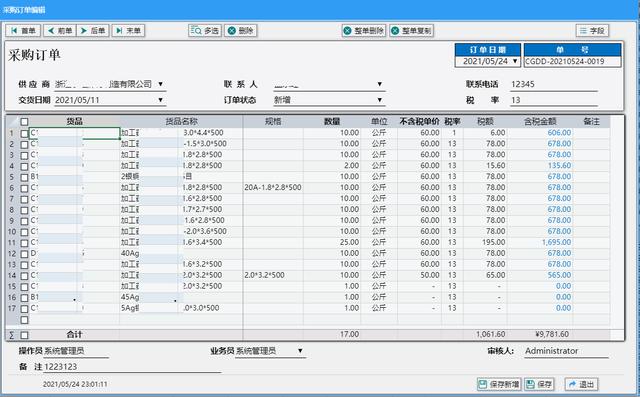This screenshot has height=397, width=640.
Task: Open the 订单状态 order status dropdown
Action: (380, 100)
